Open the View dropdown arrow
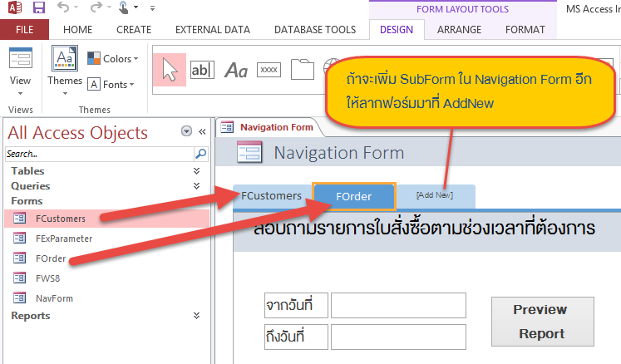621x364 pixels. coord(20,94)
